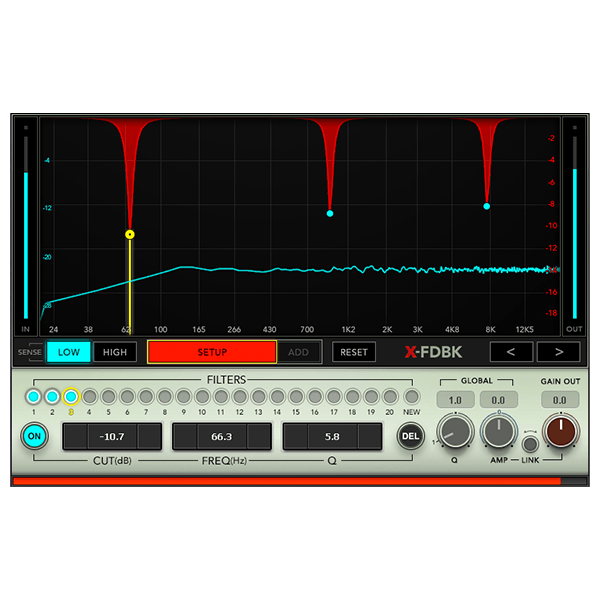Select filter slot 2
This screenshot has width=600, height=600.
click(x=52, y=397)
